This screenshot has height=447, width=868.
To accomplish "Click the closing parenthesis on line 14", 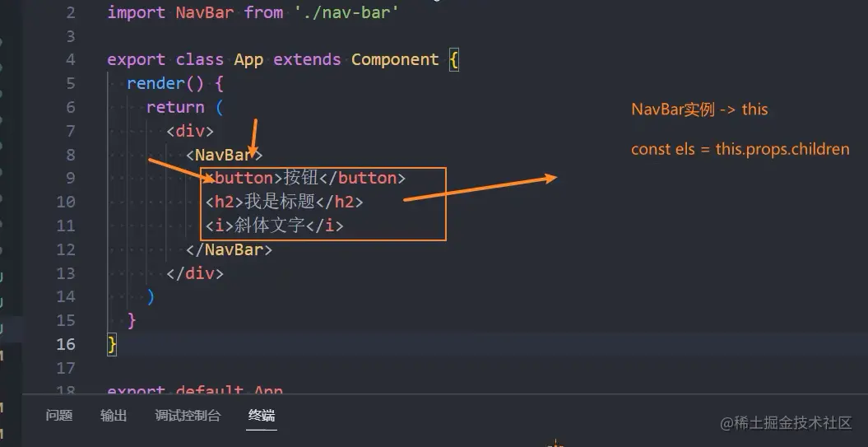I will (x=151, y=297).
